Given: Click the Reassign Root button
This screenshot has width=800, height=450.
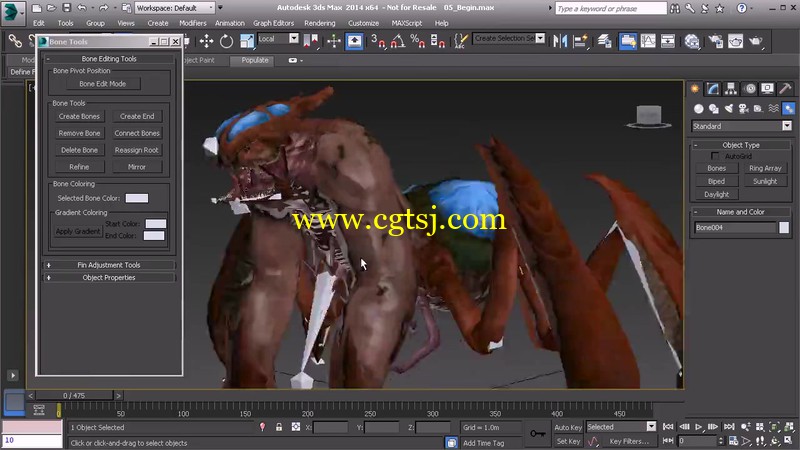Looking at the screenshot, I should pyautogui.click(x=137, y=150).
